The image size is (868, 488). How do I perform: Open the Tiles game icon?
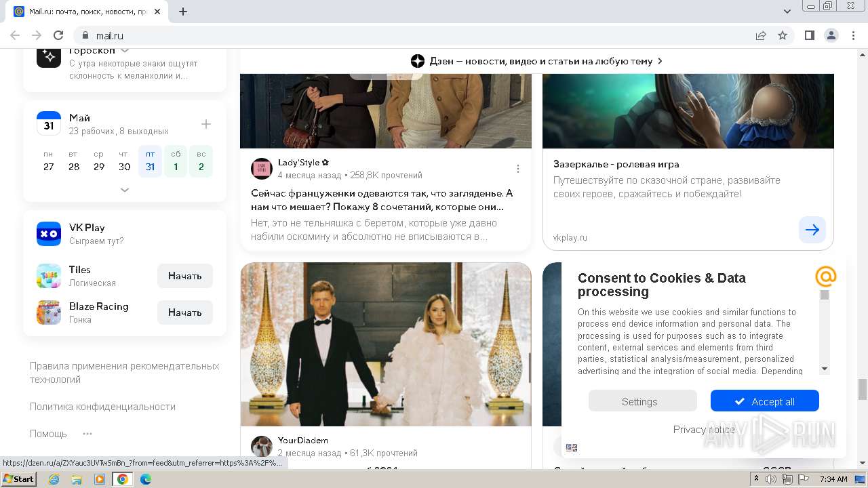[x=49, y=276]
